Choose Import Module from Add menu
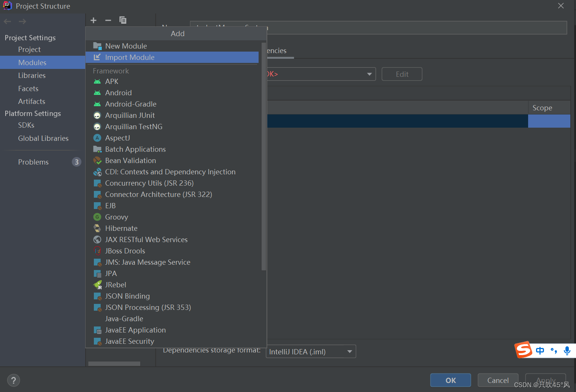This screenshot has height=392, width=576. click(x=172, y=57)
